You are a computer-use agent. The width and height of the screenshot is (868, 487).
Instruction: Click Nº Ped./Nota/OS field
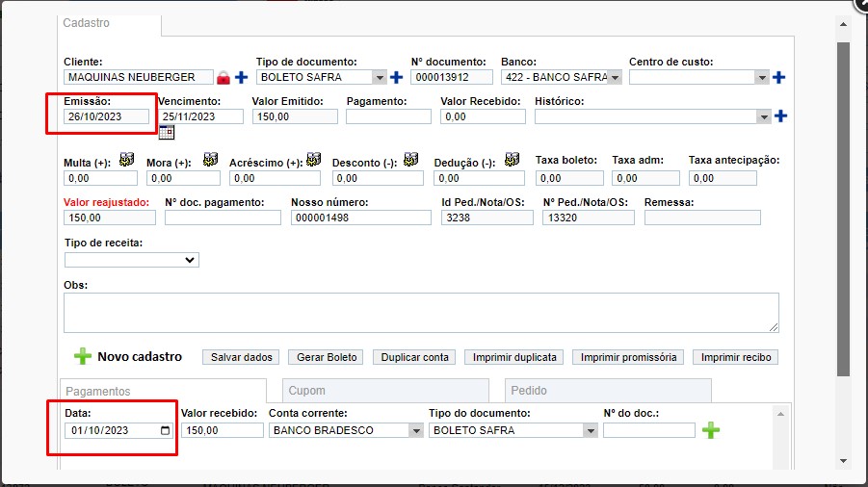click(x=589, y=218)
